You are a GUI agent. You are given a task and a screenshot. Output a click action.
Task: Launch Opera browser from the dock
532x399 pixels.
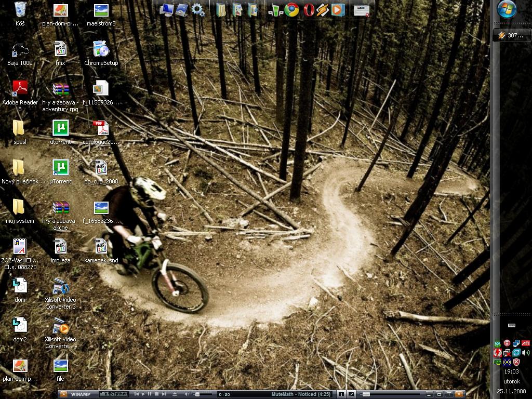pos(309,9)
